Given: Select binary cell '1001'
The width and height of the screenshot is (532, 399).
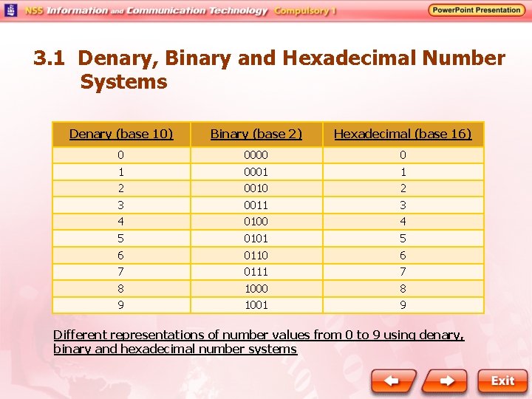Looking at the screenshot, I should [x=256, y=305].
